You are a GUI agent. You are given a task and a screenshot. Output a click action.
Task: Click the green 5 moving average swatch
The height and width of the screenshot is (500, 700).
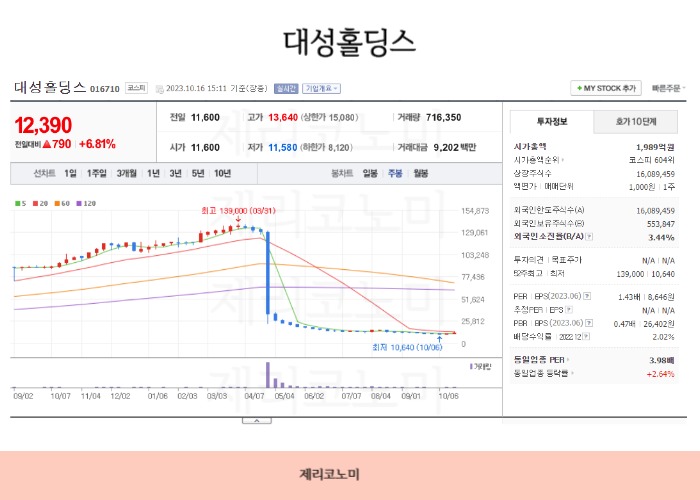[17, 204]
